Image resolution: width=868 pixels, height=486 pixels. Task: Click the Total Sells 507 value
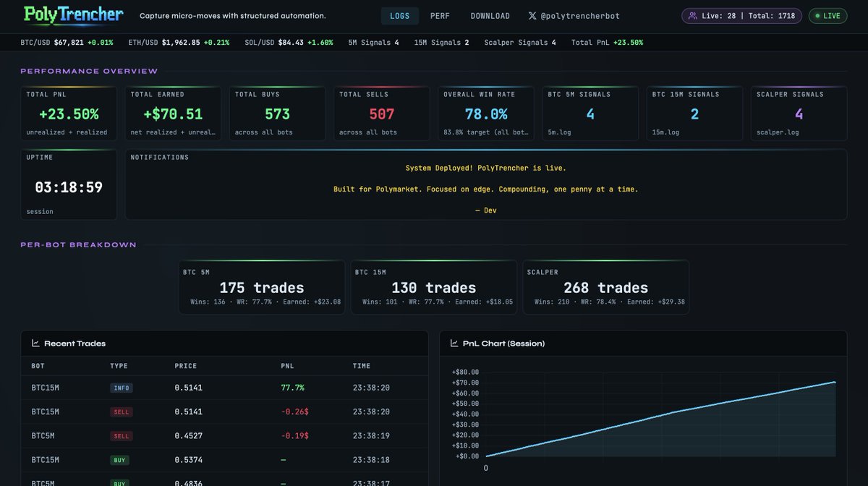(x=382, y=114)
